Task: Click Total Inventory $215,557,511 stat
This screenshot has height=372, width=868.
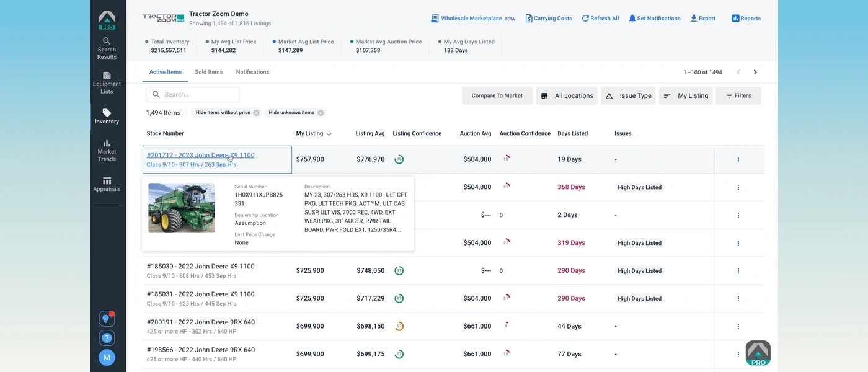Action: [x=167, y=46]
